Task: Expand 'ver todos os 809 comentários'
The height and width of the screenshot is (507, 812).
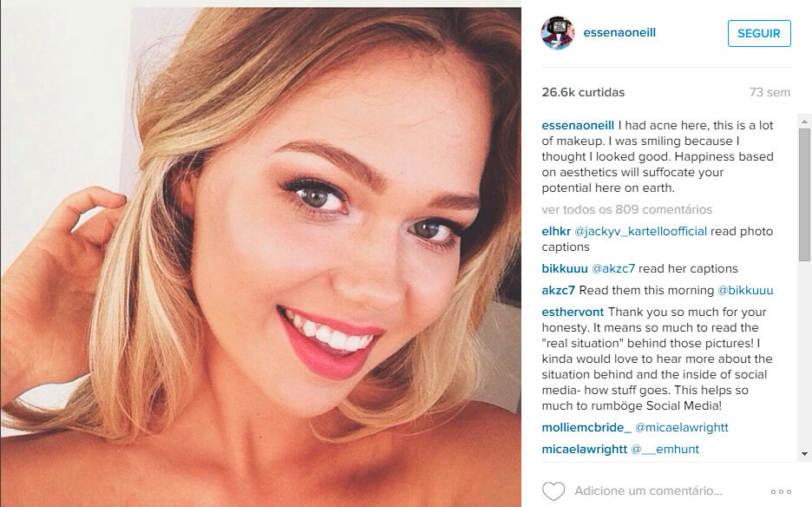Action: tap(627, 209)
